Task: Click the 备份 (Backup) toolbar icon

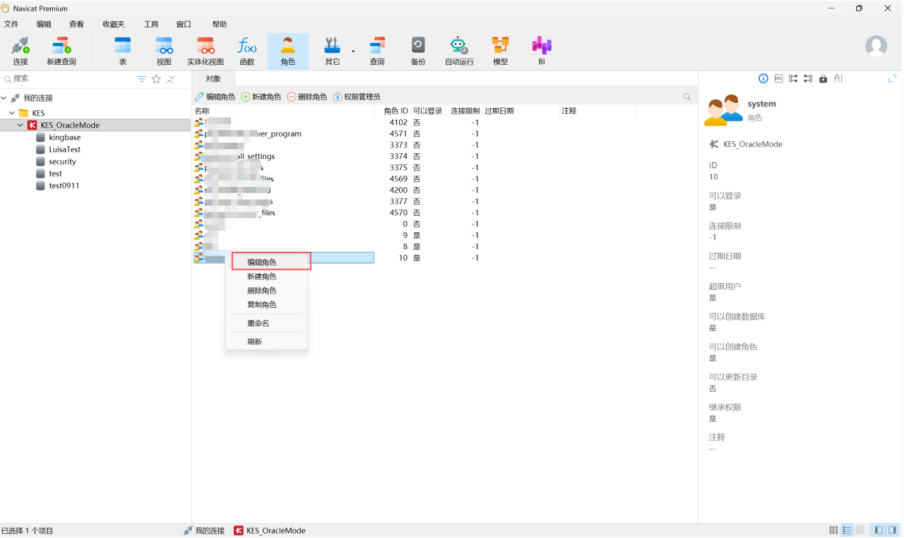Action: pyautogui.click(x=418, y=50)
